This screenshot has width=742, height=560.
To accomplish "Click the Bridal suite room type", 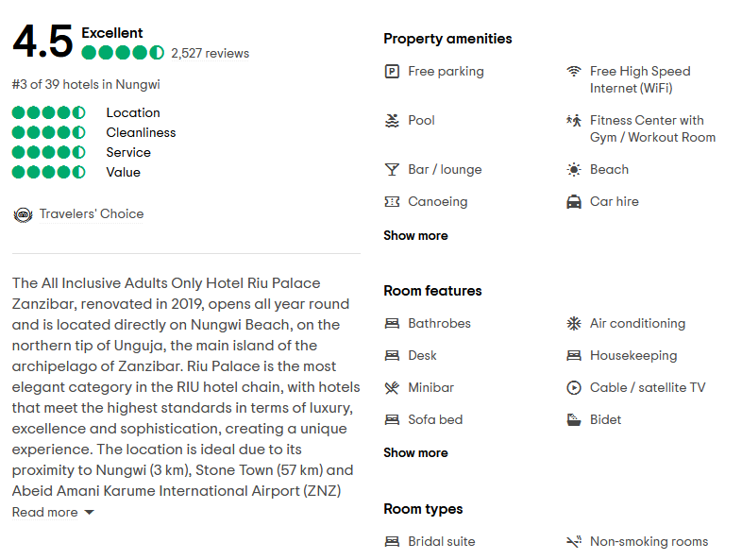I will [441, 542].
